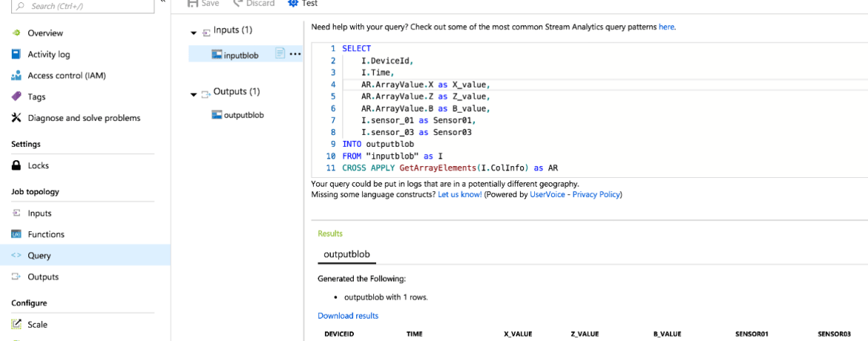
Task: Click the Test button
Action: [x=303, y=3]
